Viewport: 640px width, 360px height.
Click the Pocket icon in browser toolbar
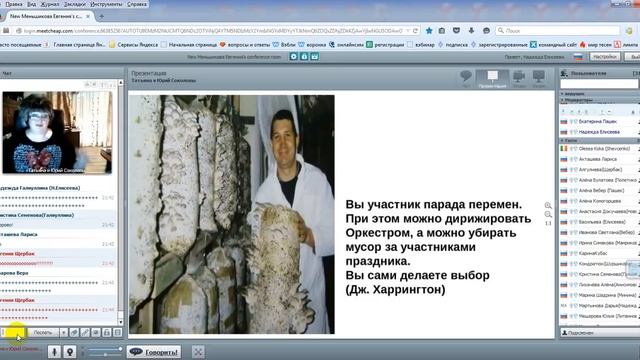click(456, 31)
